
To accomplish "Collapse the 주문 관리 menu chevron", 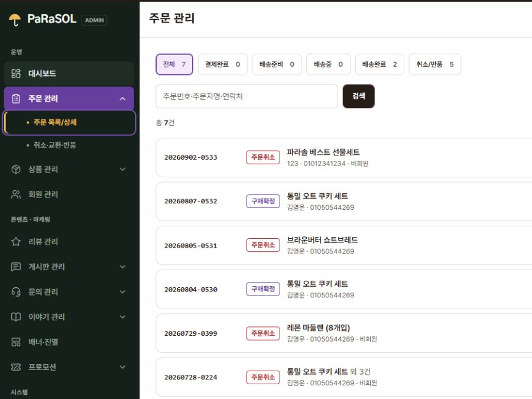I will tap(122, 99).
